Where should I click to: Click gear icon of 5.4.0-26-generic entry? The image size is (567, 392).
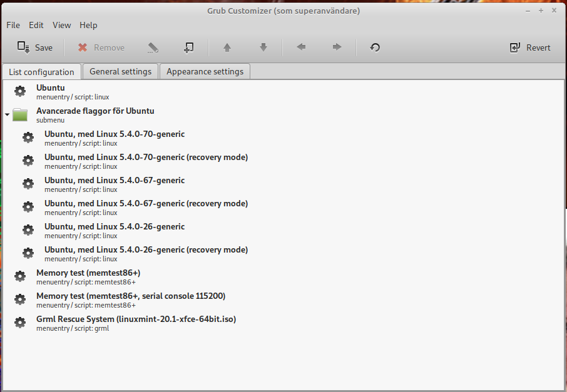[x=28, y=230]
